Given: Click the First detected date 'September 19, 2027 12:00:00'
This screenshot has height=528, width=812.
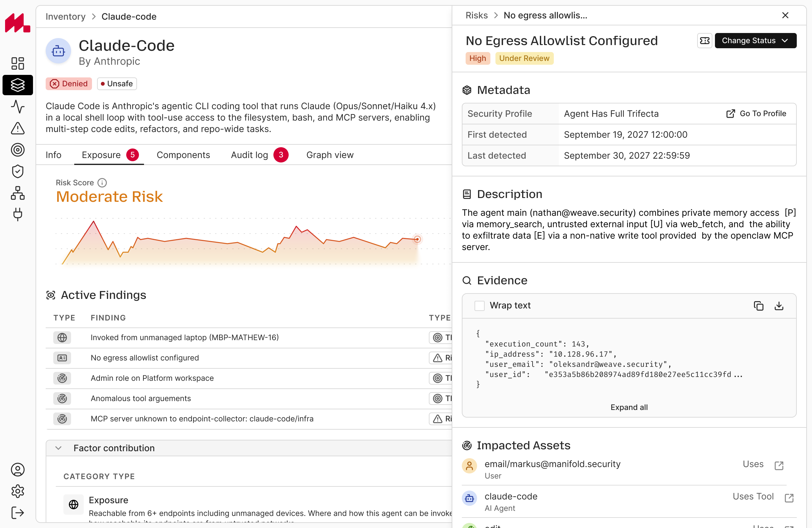Looking at the screenshot, I should point(625,135).
